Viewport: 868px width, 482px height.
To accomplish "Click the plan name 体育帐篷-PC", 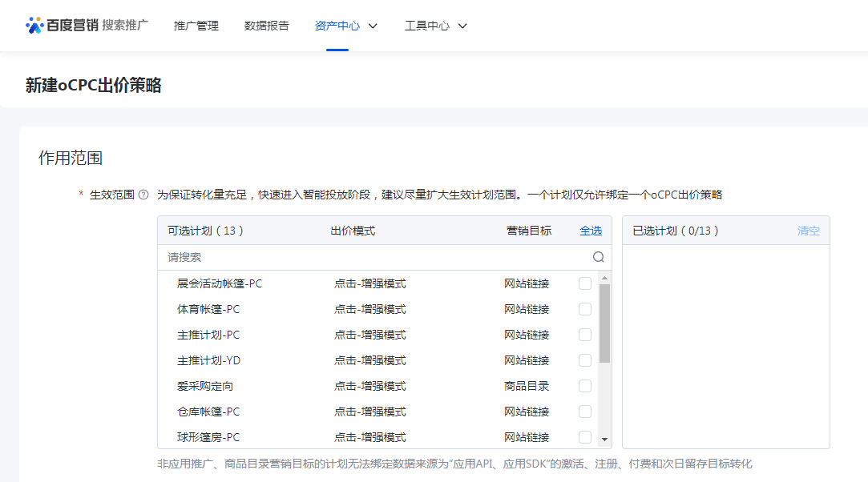I will click(208, 309).
